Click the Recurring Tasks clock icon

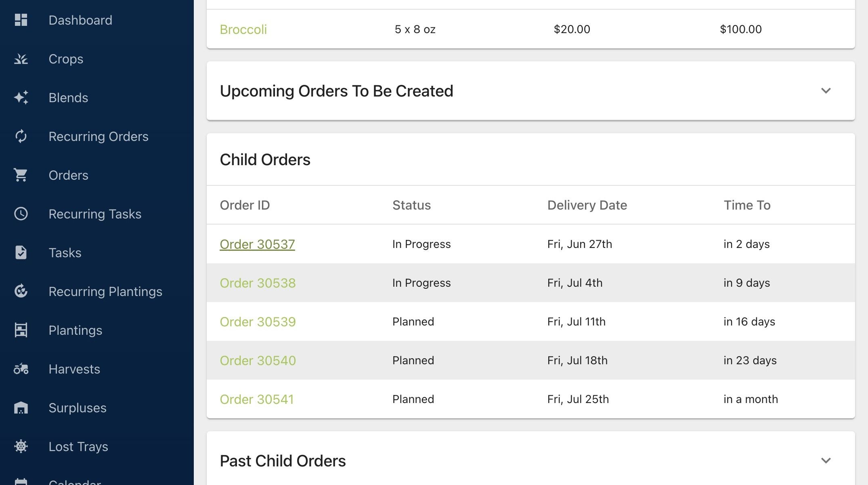pos(21,214)
